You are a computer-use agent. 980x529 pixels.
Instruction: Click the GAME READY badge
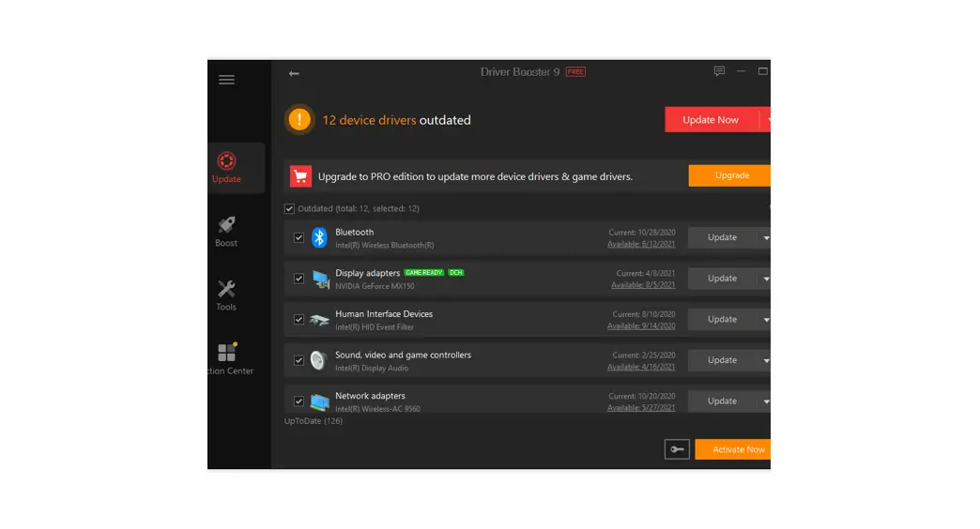point(423,272)
